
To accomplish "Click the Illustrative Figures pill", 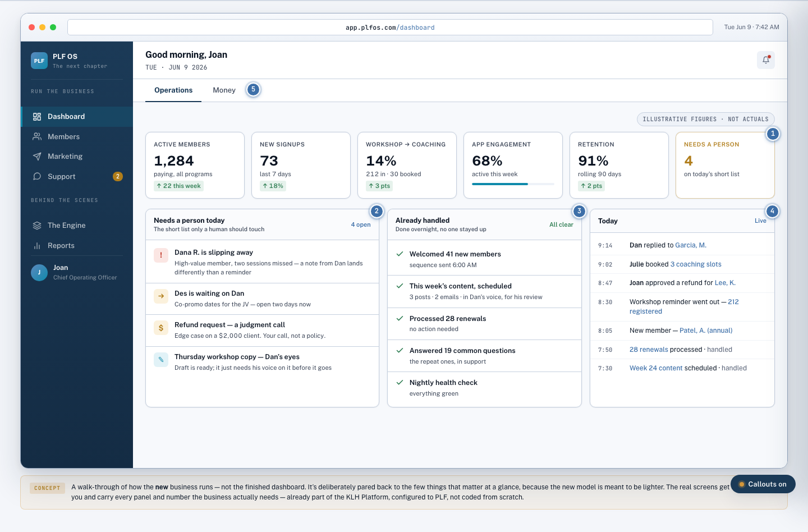I will coord(706,119).
